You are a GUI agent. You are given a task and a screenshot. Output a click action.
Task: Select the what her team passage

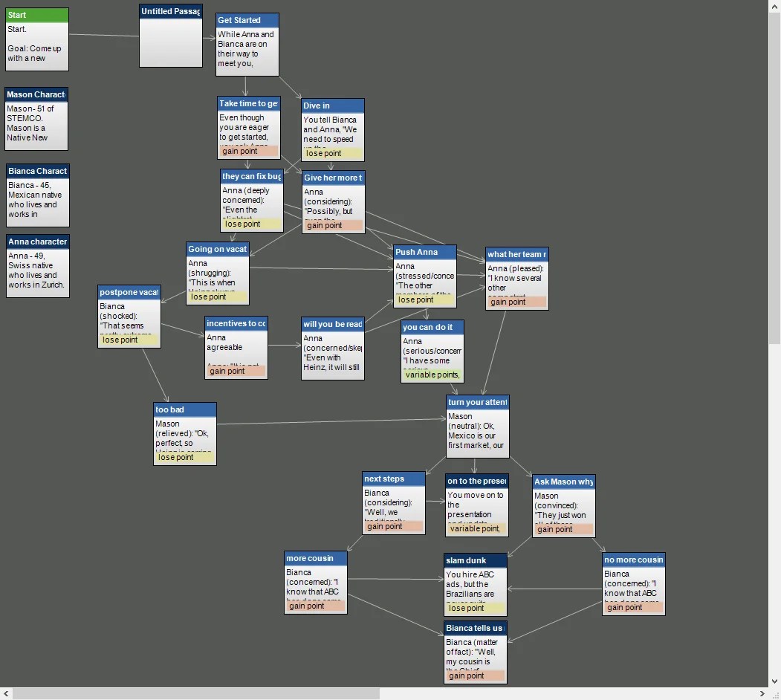pos(517,279)
